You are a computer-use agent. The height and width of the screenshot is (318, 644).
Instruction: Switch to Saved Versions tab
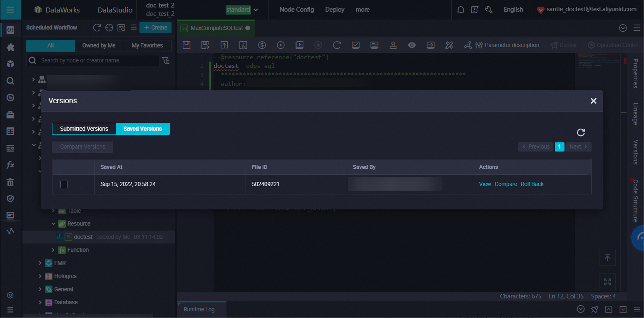(143, 129)
